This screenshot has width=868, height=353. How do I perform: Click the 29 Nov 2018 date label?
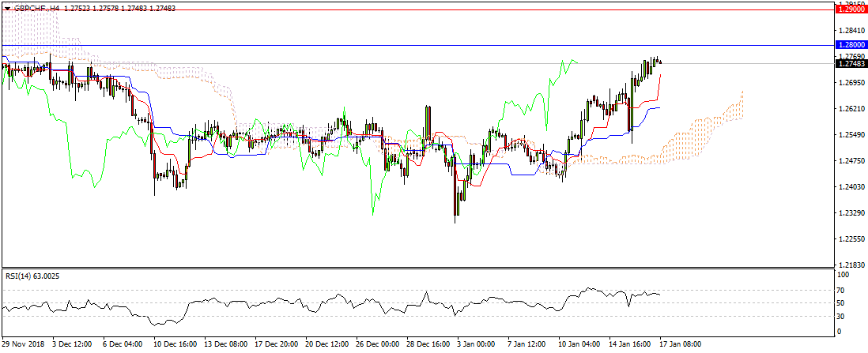(24, 345)
